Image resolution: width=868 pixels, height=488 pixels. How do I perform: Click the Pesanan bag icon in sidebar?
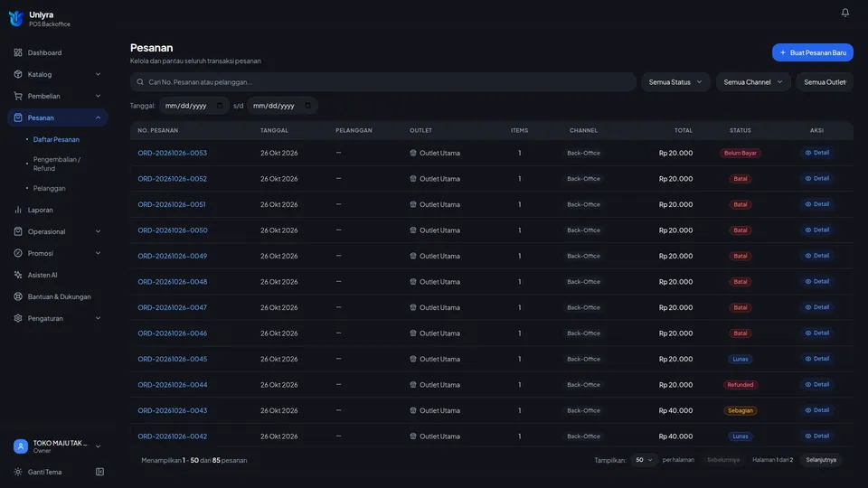coord(18,117)
